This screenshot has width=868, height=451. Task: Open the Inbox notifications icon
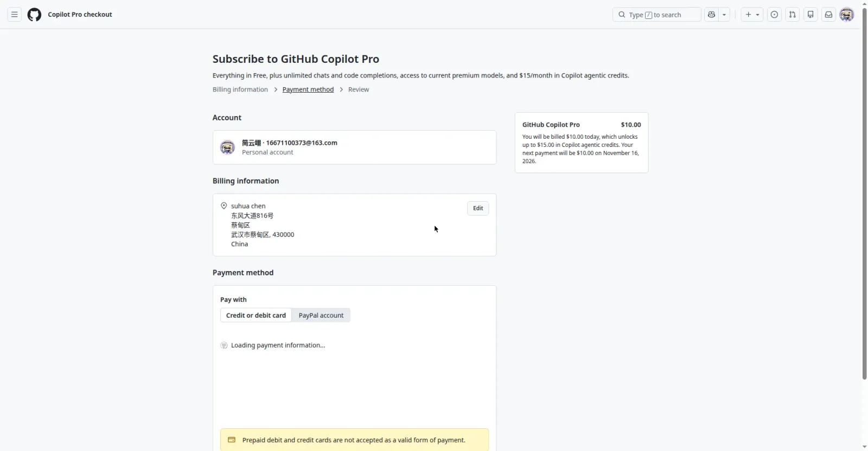(828, 15)
